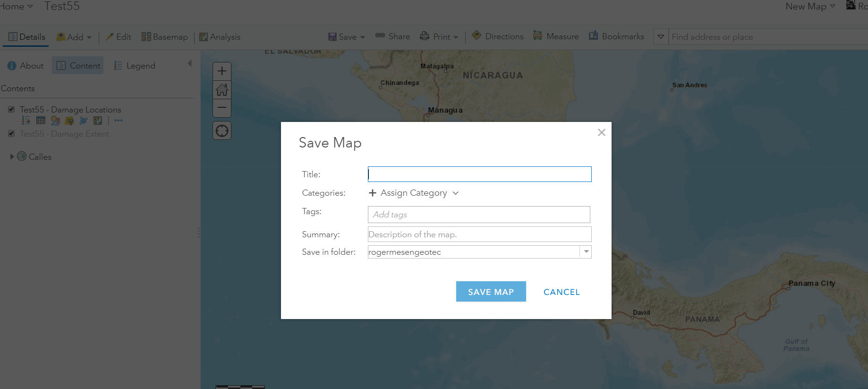The height and width of the screenshot is (389, 868).
Task: Click the Edit pencil icon
Action: click(110, 36)
